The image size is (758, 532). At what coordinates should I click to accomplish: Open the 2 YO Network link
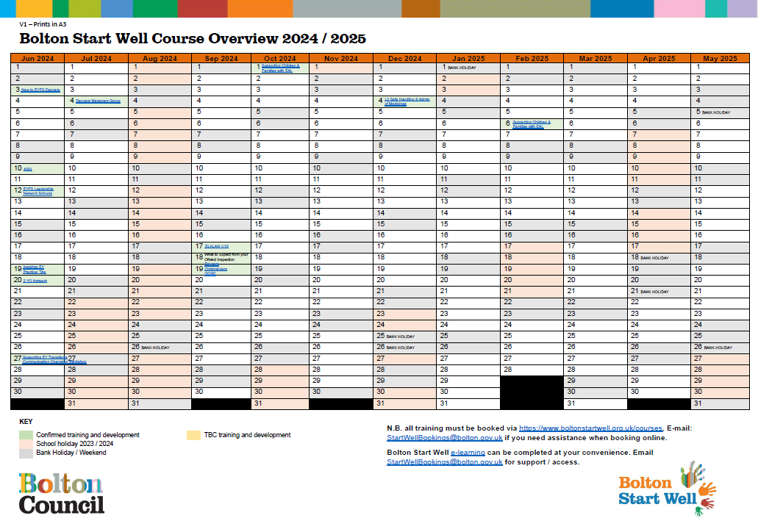tap(35, 281)
